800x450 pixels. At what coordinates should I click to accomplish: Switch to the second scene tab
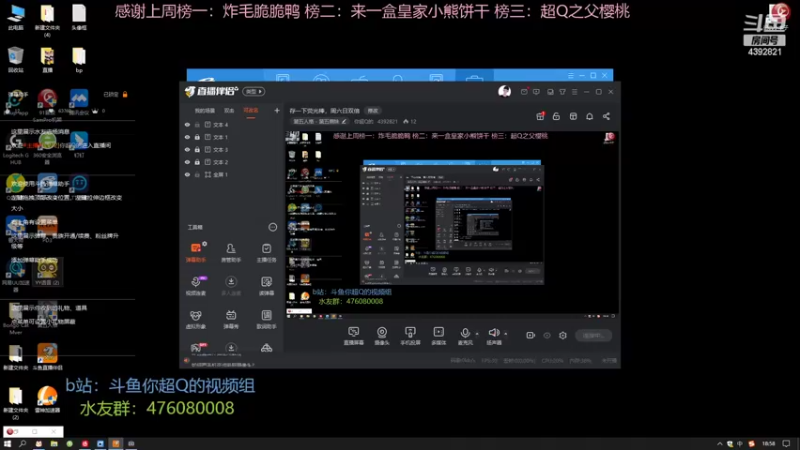point(229,111)
